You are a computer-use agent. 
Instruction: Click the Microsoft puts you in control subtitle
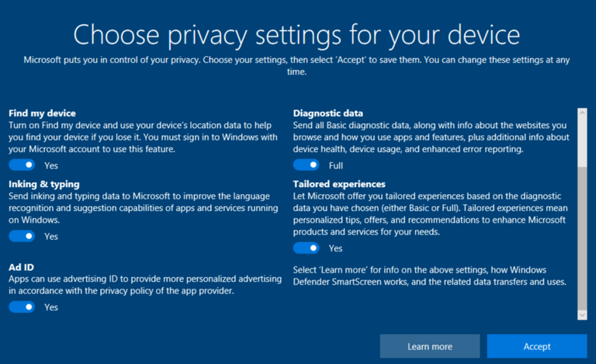tap(296, 66)
